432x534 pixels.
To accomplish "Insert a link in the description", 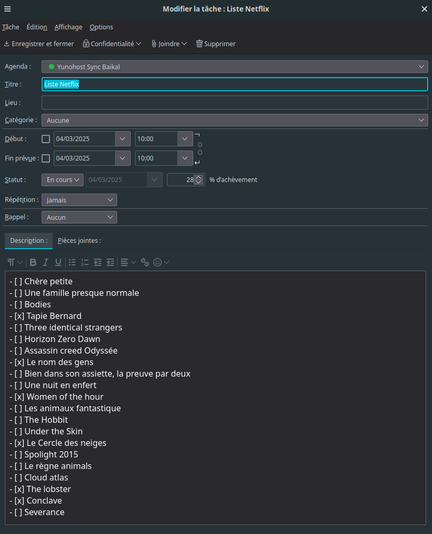I will [x=145, y=262].
